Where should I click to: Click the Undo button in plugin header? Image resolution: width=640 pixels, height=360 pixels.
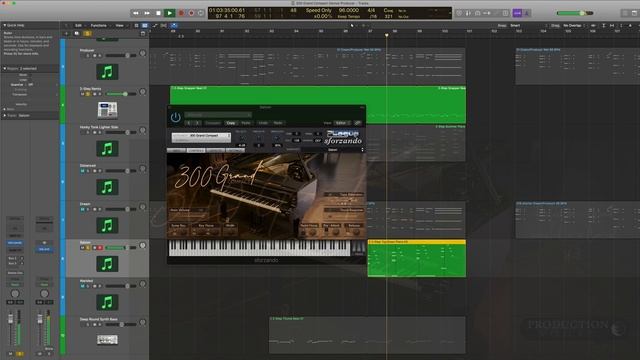point(263,123)
